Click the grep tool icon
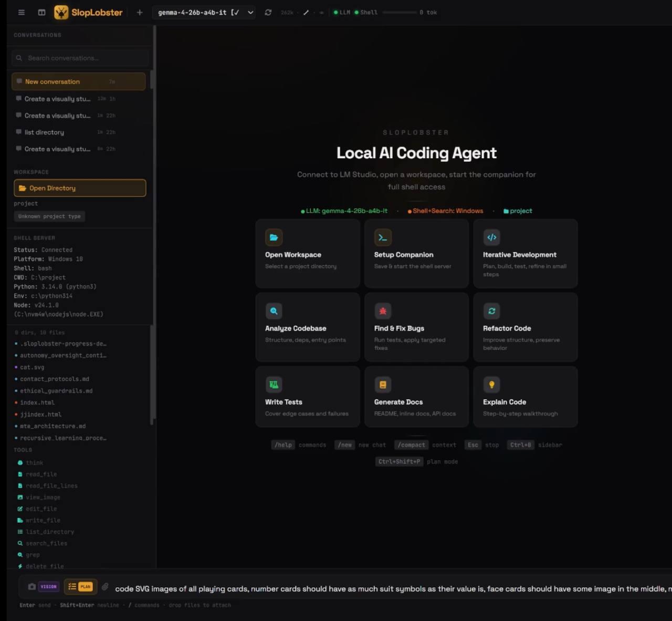Screen dimensions: 672x621 click(x=20, y=555)
